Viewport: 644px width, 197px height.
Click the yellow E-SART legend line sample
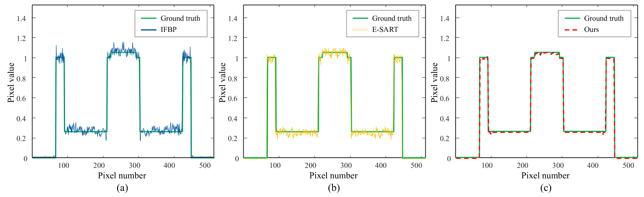tap(360, 30)
